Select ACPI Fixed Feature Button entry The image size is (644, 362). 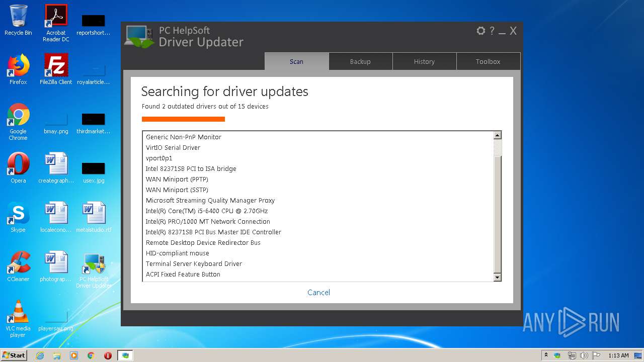point(183,274)
